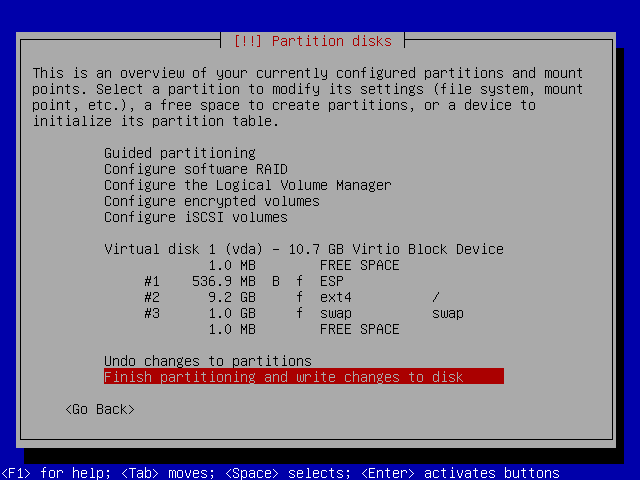Click the Partition disks dialog title
640x480 pixels.
(x=312, y=41)
